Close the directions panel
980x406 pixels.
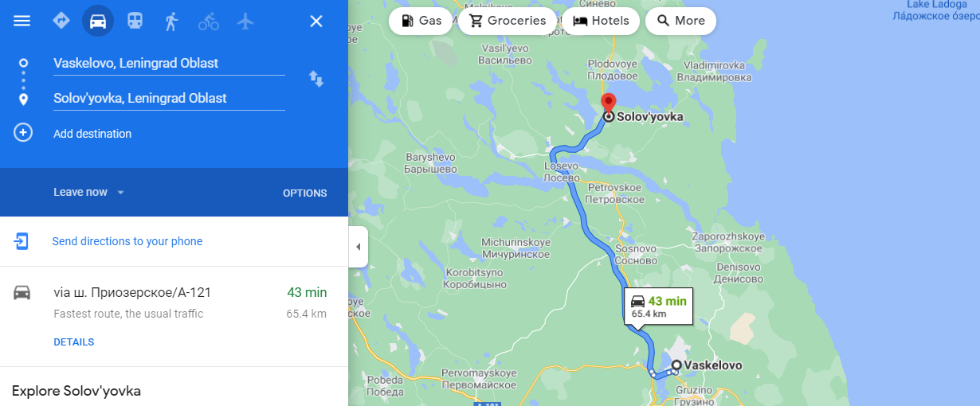point(316,21)
